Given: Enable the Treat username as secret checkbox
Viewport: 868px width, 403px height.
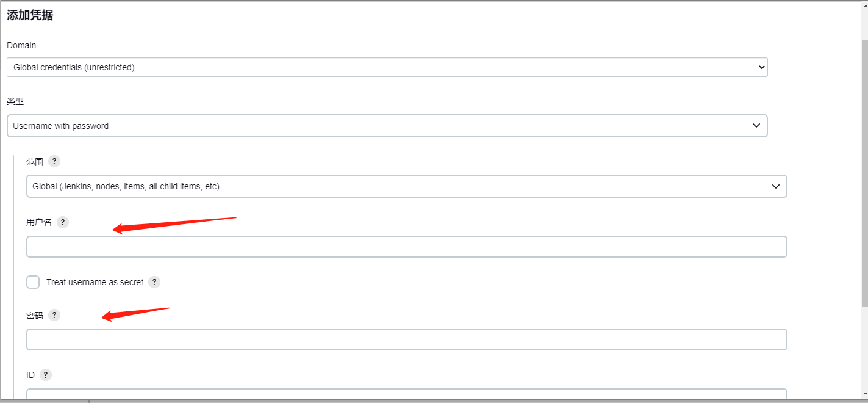Looking at the screenshot, I should click(x=33, y=282).
